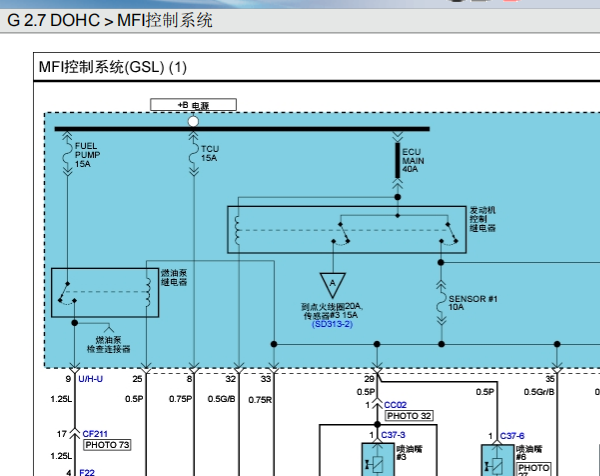Click the fuel pump relay coil symbol

[148, 292]
